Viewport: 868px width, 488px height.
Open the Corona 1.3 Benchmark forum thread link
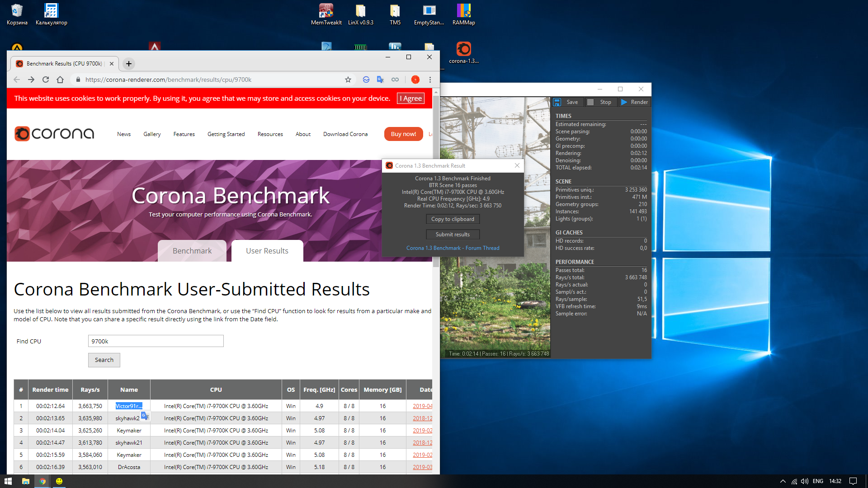point(453,248)
